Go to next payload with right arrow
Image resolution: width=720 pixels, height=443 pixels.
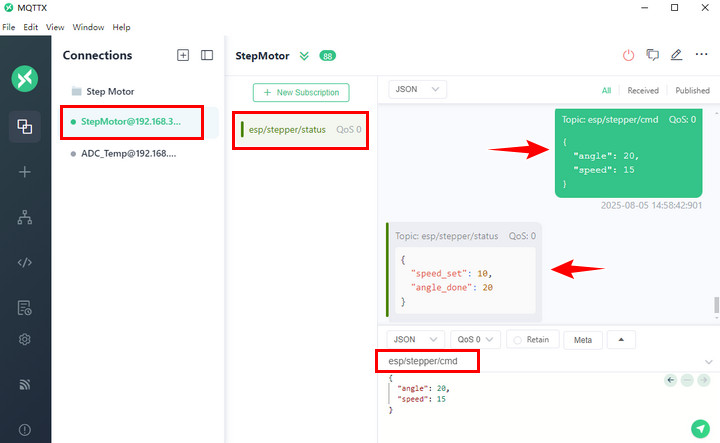click(703, 380)
